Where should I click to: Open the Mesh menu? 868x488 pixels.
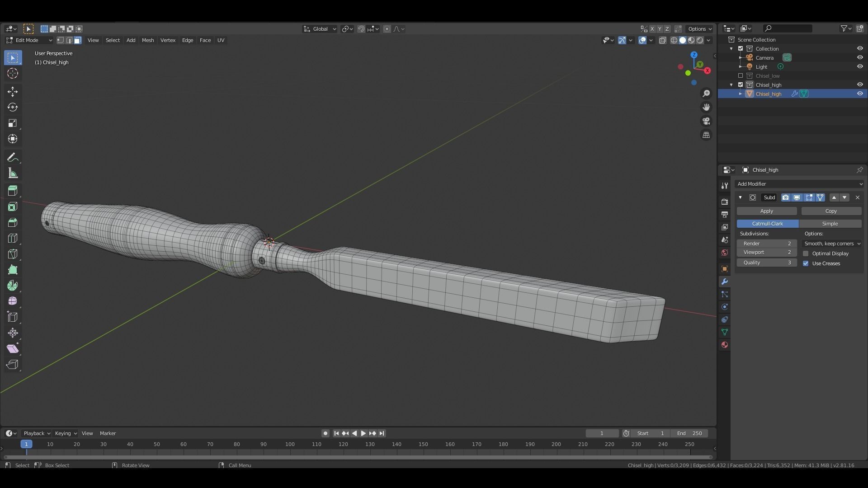pos(147,40)
